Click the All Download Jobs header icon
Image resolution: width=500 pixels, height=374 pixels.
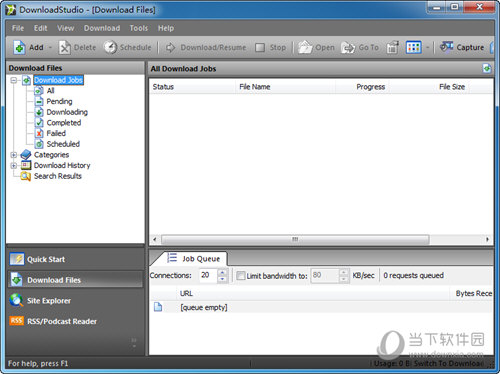click(x=487, y=69)
